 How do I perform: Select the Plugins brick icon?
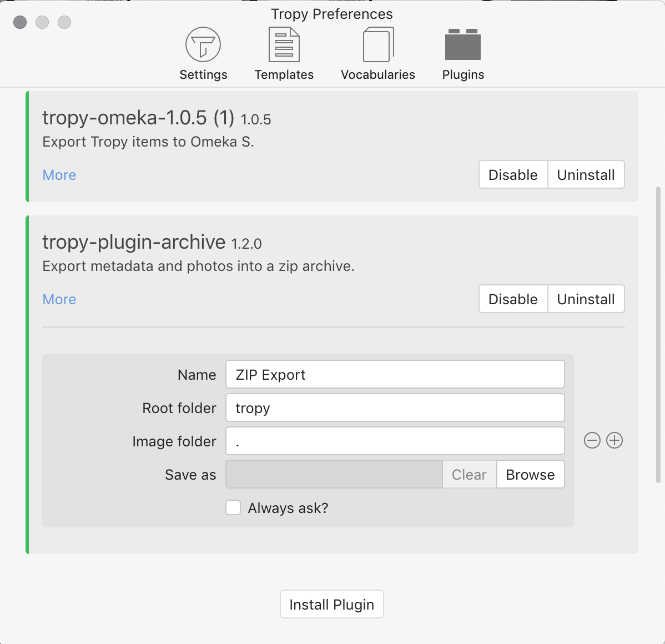tap(463, 44)
